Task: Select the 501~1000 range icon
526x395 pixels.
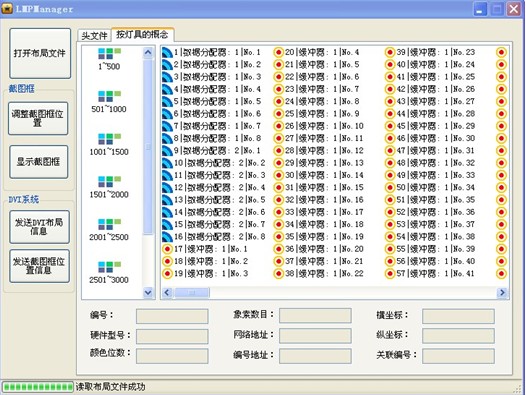Action: pyautogui.click(x=109, y=96)
